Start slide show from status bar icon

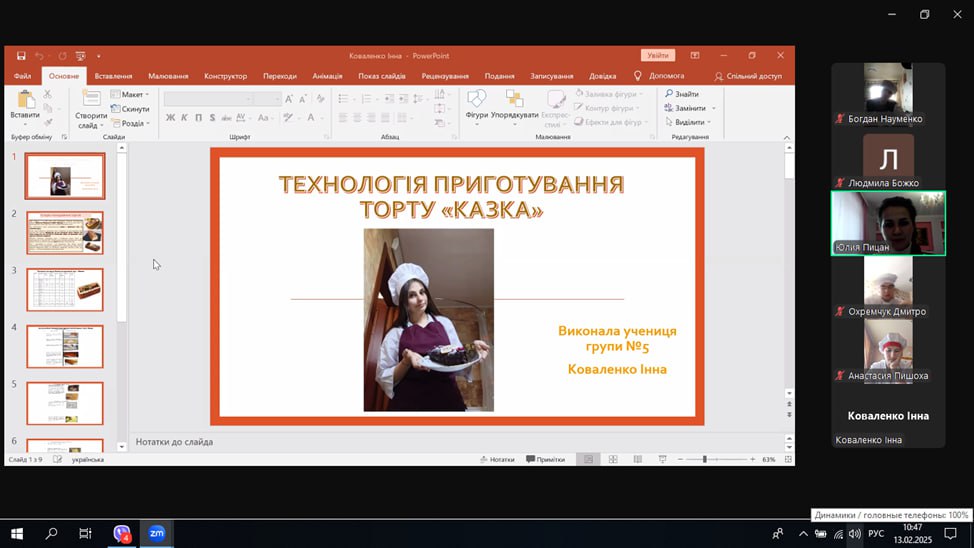pos(662,459)
